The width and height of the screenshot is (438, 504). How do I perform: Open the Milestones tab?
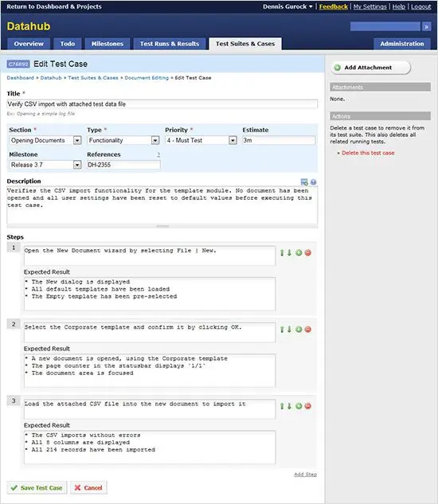pyautogui.click(x=108, y=44)
